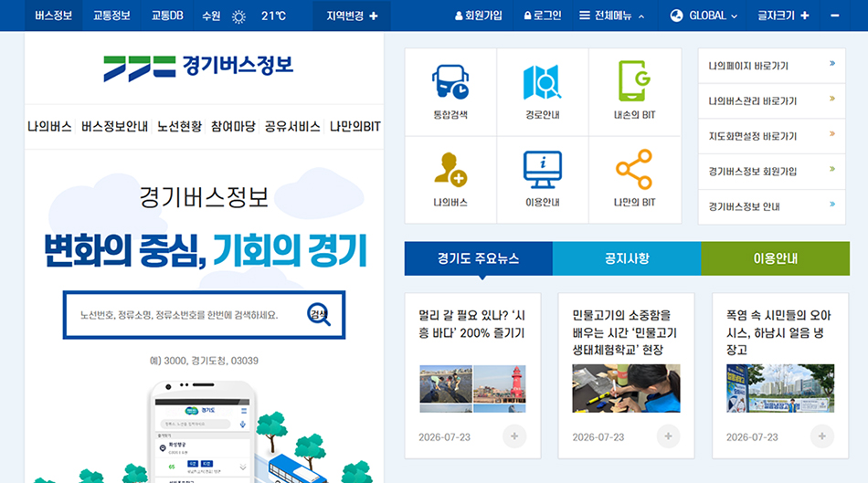Image resolution: width=868 pixels, height=483 pixels.
Task: Open 경기버스정보 회원가입 quick link
Action: pyautogui.click(x=772, y=172)
